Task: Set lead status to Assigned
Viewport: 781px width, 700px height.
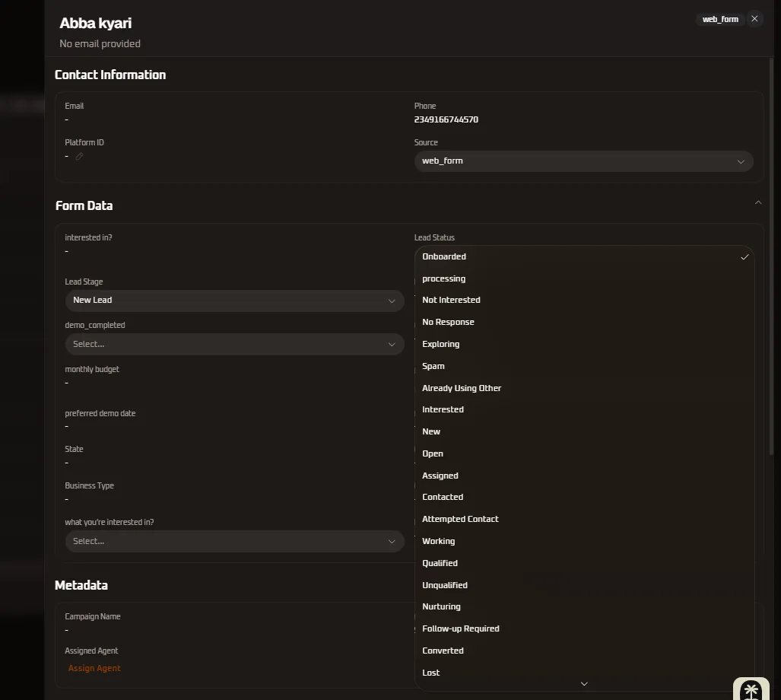Action: point(584,476)
